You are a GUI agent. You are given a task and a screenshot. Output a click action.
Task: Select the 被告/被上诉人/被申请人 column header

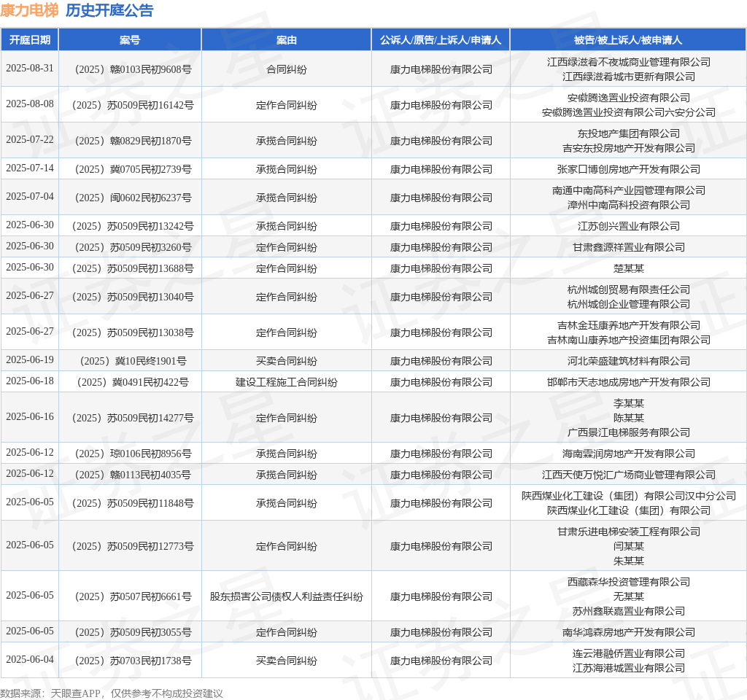(x=628, y=40)
